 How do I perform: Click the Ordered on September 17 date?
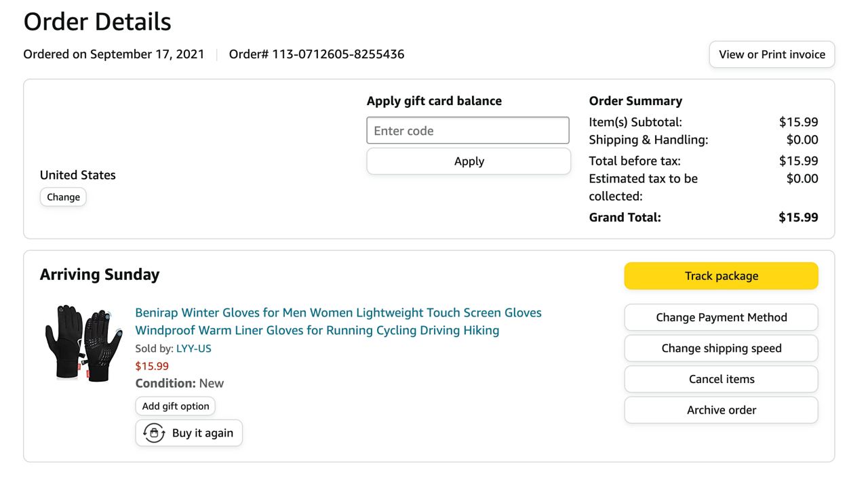click(114, 54)
